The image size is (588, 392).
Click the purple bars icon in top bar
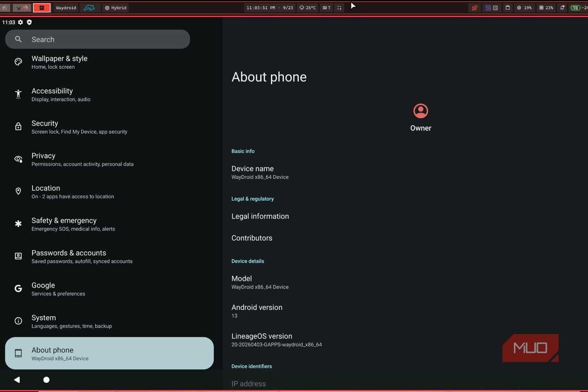pos(488,8)
